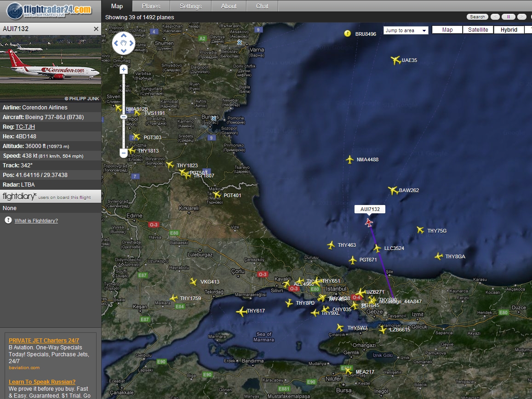Pause playback with the pause button

(x=509, y=17)
